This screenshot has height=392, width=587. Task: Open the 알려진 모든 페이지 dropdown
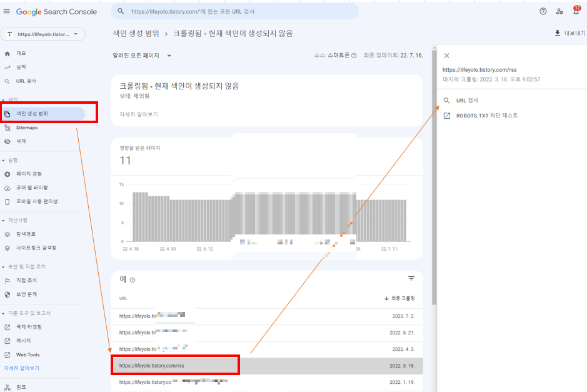pyautogui.click(x=142, y=56)
